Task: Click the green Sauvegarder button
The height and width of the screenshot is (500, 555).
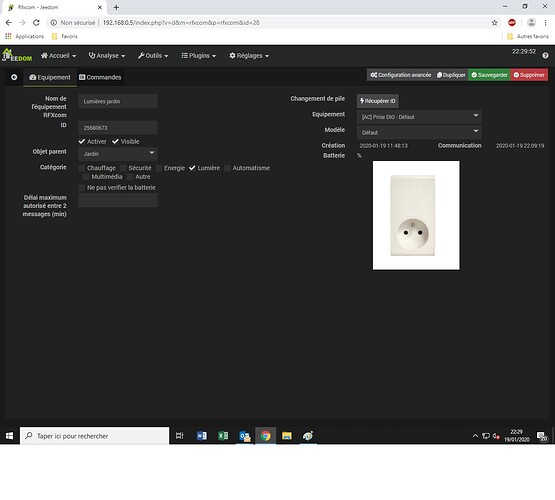Action: click(489, 75)
